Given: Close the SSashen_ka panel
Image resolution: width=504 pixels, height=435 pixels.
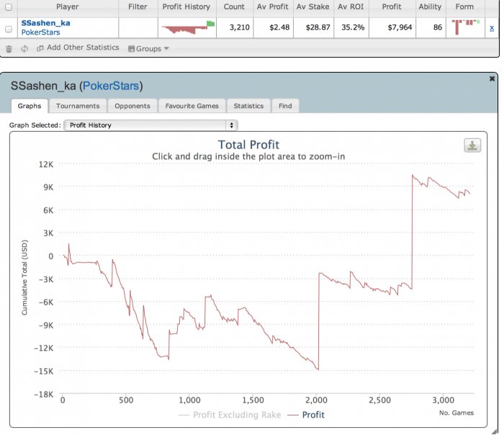Looking at the screenshot, I should (x=492, y=79).
